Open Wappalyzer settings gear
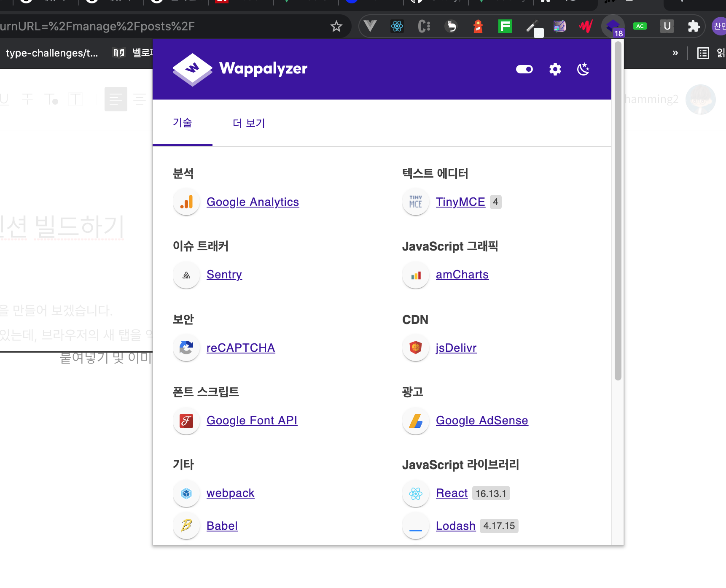726x588 pixels. tap(555, 69)
